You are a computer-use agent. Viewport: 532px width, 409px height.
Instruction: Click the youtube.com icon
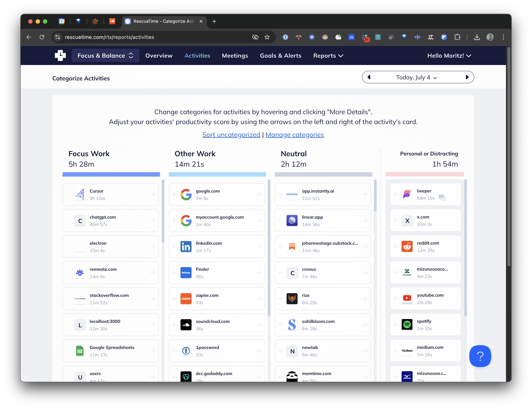407,298
